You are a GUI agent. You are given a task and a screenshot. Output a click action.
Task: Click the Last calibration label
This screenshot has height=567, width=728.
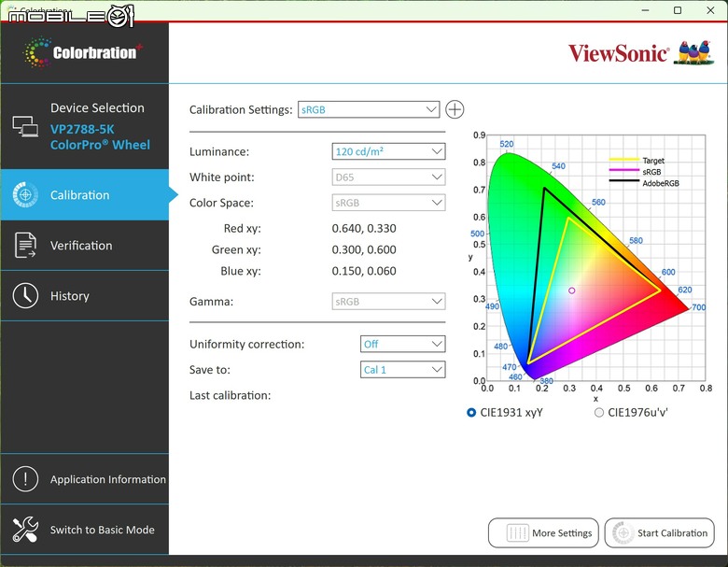pos(230,395)
